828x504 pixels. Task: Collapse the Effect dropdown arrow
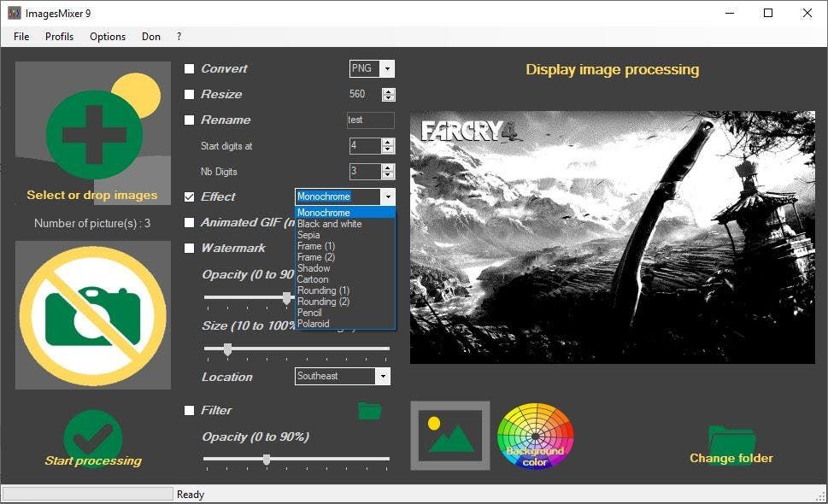tap(388, 196)
